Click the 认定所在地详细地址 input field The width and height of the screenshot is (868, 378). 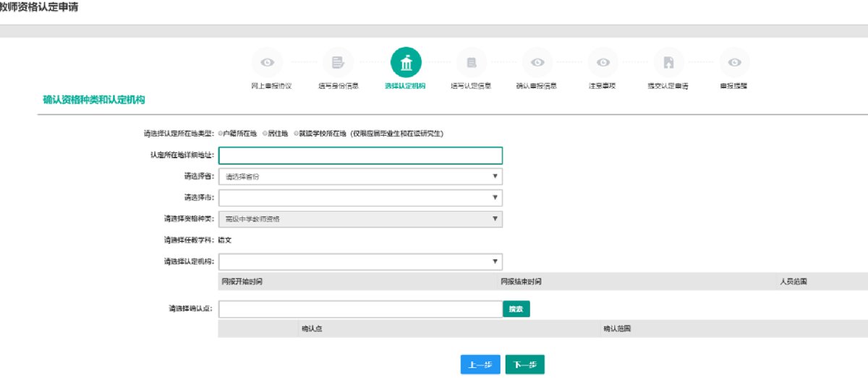[359, 155]
